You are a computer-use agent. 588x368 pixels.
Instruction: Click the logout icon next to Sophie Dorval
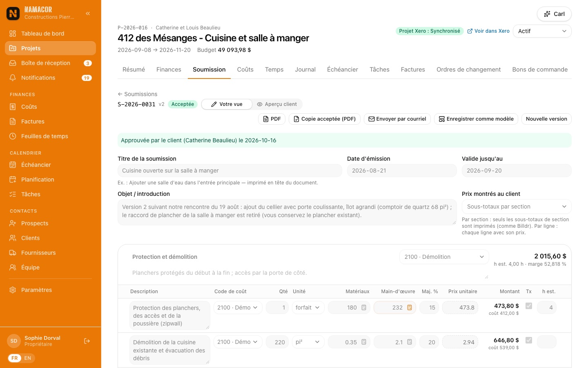[87, 341]
